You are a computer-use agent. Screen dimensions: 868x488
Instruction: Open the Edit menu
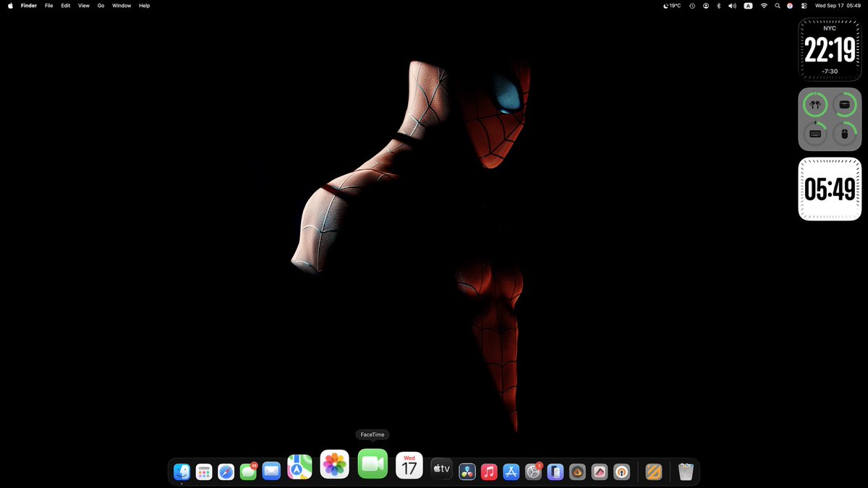(66, 5)
